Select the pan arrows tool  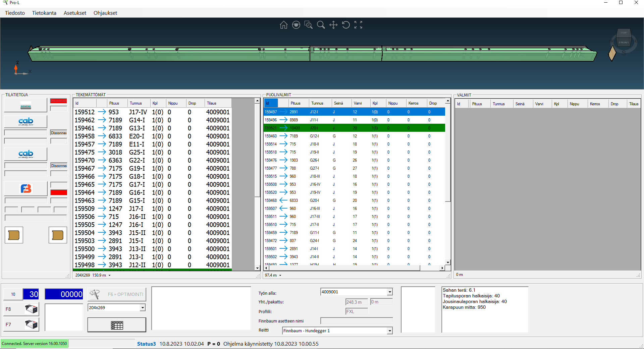(333, 25)
